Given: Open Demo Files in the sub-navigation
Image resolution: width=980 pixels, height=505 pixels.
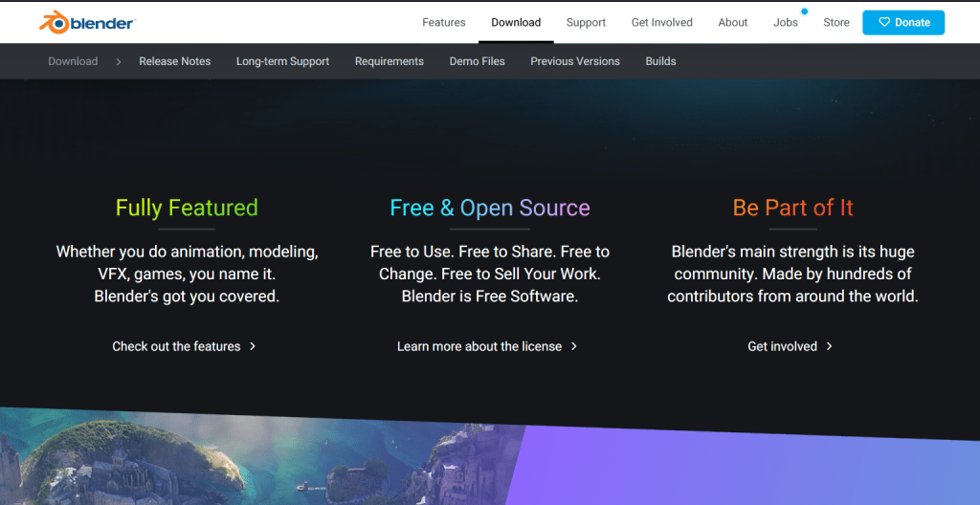Looking at the screenshot, I should [x=477, y=61].
